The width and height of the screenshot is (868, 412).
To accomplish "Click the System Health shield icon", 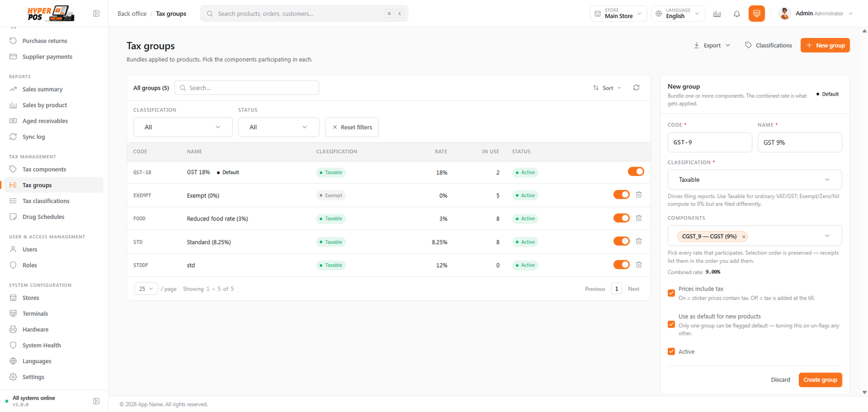I will pos(13,345).
